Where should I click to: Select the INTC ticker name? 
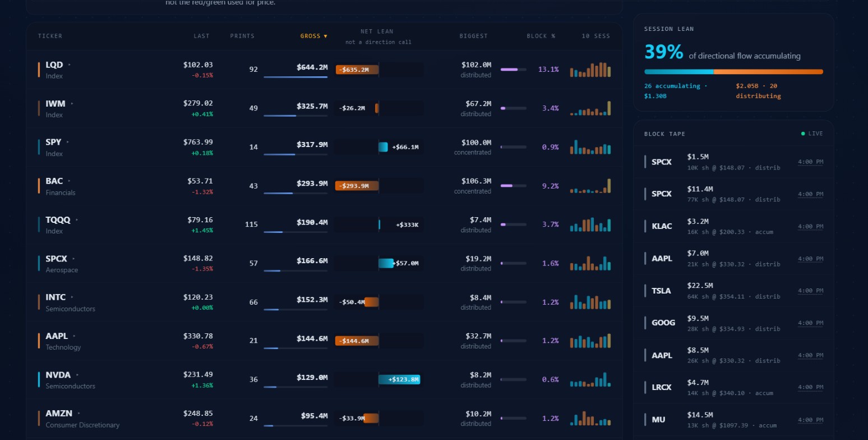click(x=56, y=297)
